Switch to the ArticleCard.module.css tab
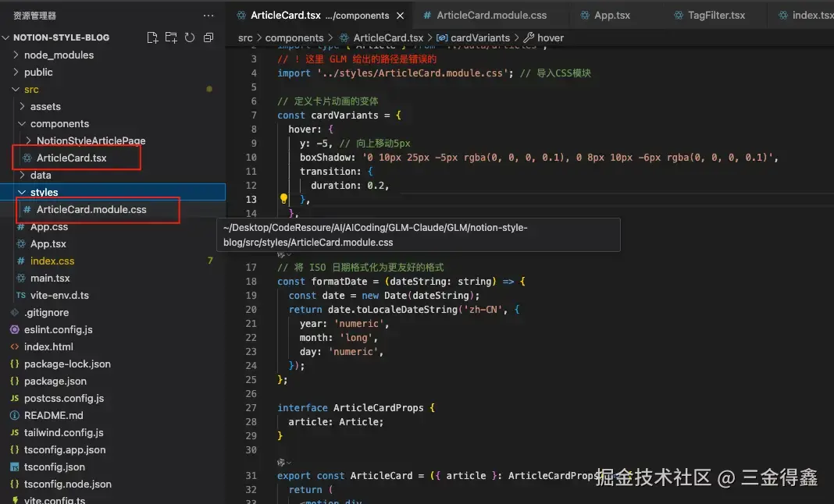Viewport: 834px width, 504px height. pyautogui.click(x=491, y=16)
